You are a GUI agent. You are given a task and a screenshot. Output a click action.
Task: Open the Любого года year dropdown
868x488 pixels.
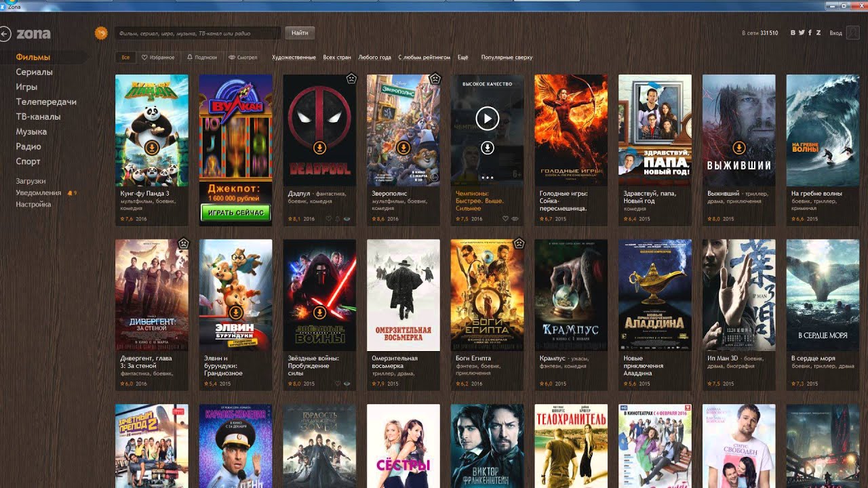click(x=374, y=58)
